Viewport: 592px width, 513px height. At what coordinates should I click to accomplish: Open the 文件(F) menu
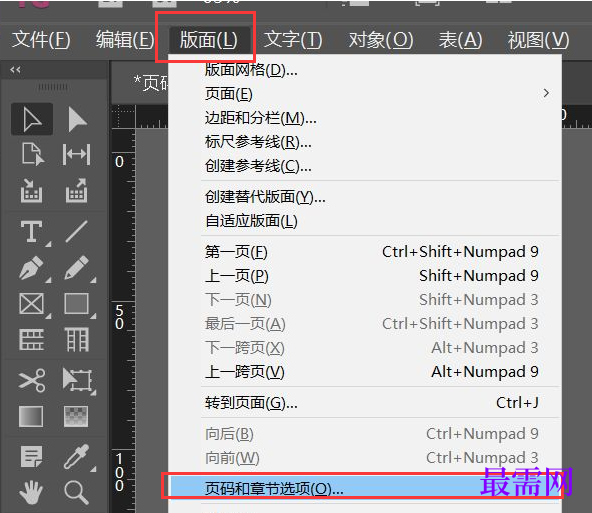[41, 40]
